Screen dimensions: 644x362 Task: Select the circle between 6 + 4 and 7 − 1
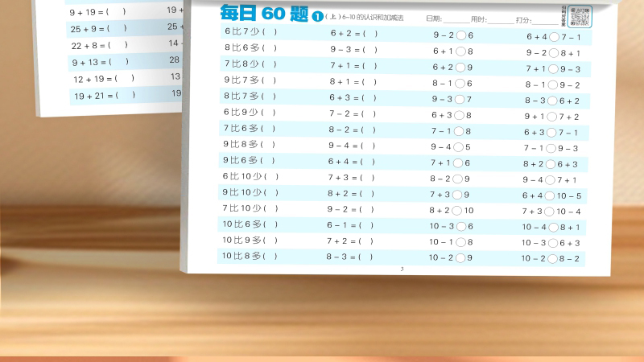(x=553, y=37)
